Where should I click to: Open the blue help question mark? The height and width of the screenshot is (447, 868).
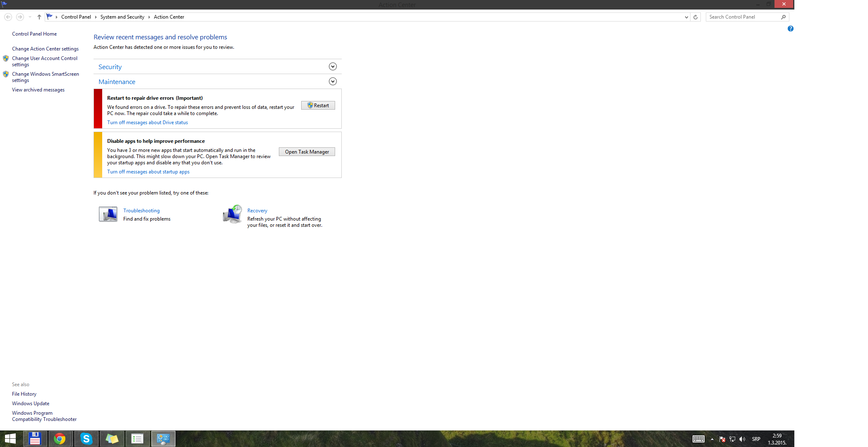coord(790,29)
